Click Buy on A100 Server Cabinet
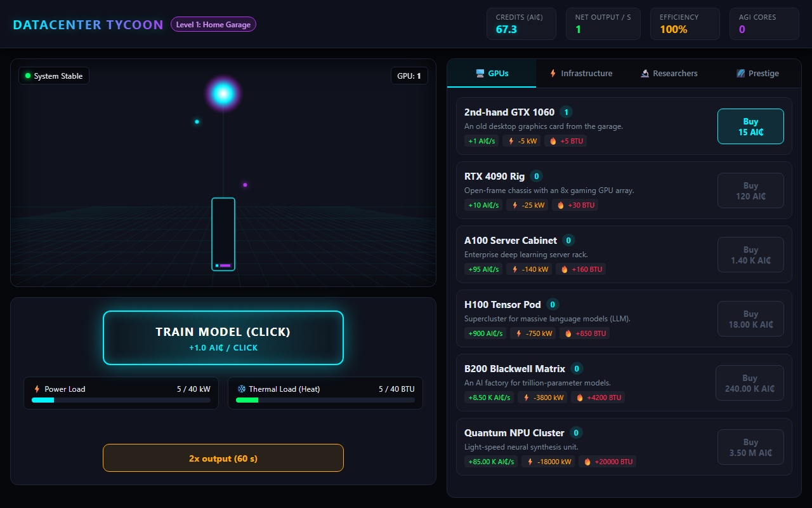Image resolution: width=812 pixels, height=508 pixels. pyautogui.click(x=750, y=255)
